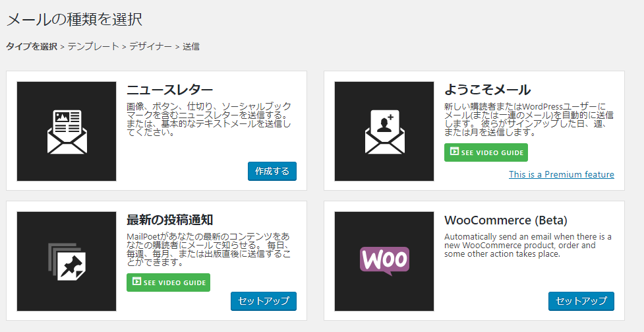The image size is (644, 332).
Task: Click the ようこそメール heading
Action: point(487,90)
